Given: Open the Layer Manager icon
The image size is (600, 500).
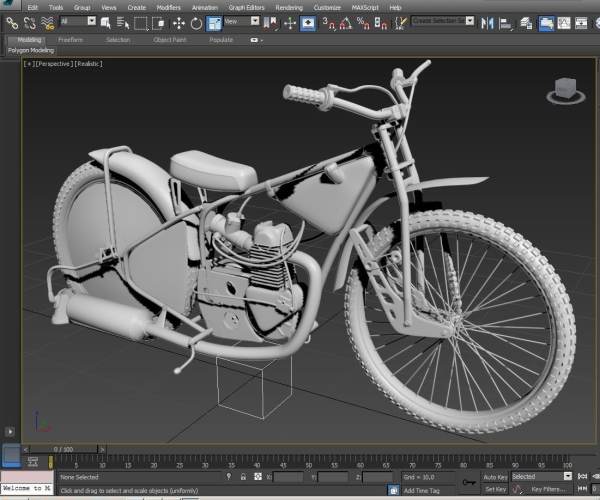Looking at the screenshot, I should coord(527,23).
